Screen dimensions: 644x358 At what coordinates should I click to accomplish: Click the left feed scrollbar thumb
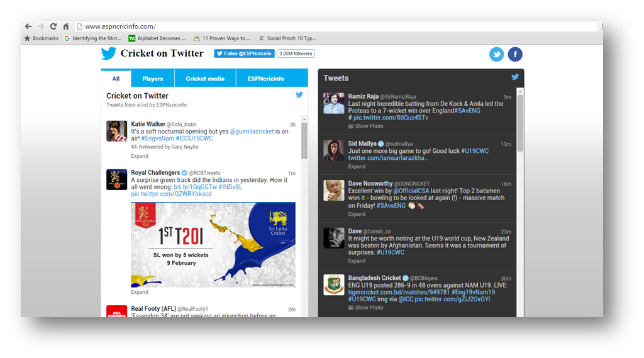[304, 140]
